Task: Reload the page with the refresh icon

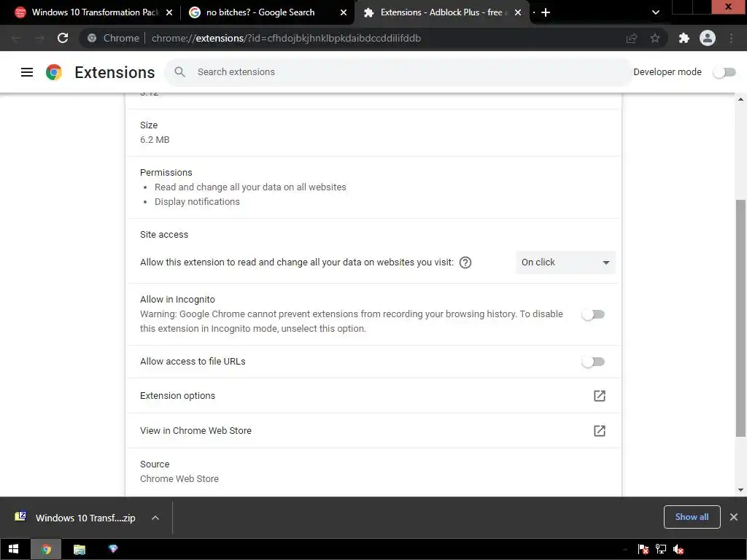Action: click(63, 38)
